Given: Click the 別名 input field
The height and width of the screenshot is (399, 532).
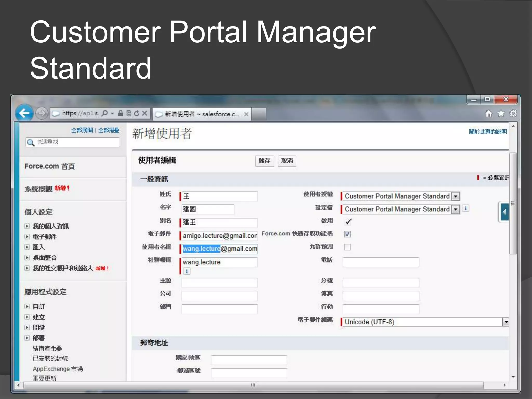Looking at the screenshot, I should (220, 223).
